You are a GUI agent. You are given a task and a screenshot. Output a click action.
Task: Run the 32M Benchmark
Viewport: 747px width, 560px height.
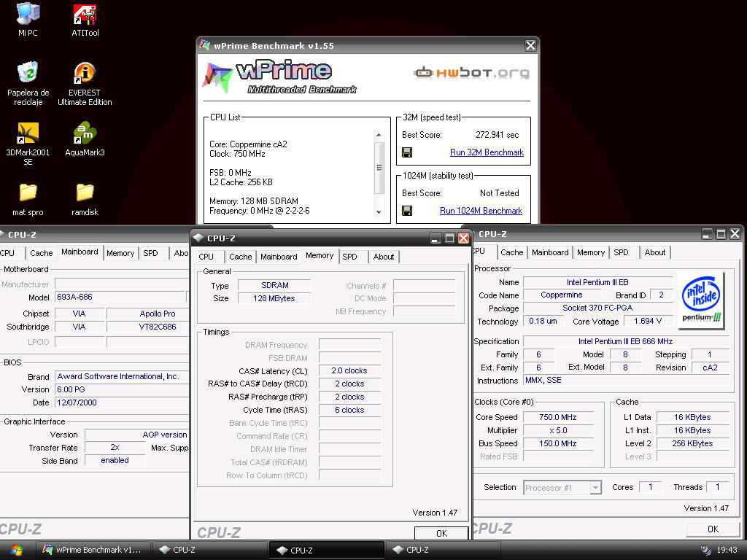click(x=487, y=152)
